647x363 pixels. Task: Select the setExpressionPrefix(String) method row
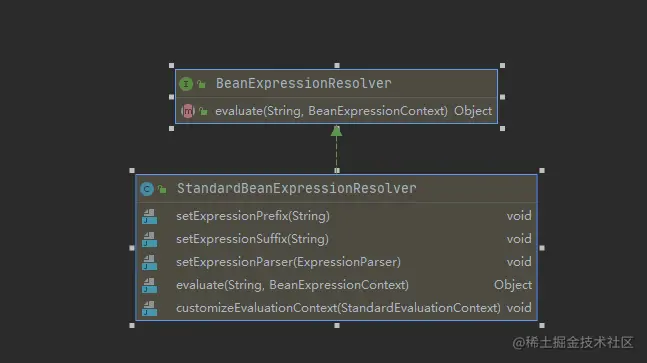click(x=336, y=216)
